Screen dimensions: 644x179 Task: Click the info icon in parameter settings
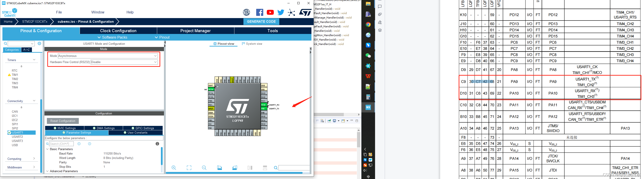pyautogui.click(x=157, y=144)
